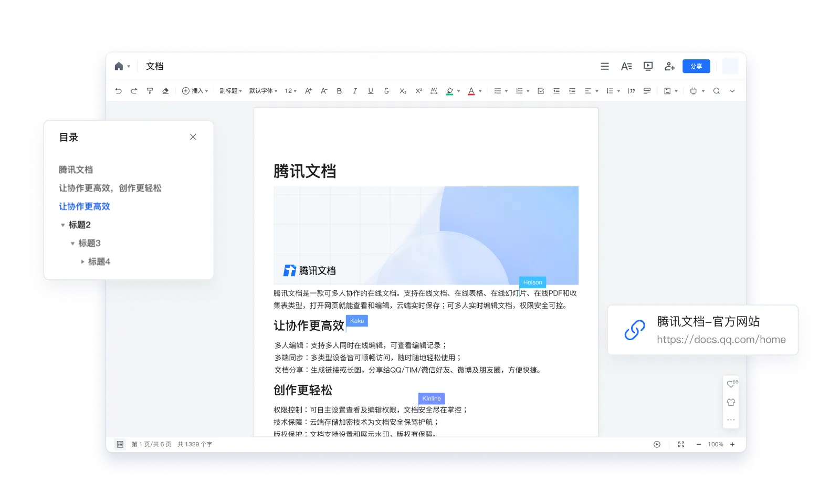Increase font size with A+ icon
The image size is (840, 504).
tap(308, 91)
